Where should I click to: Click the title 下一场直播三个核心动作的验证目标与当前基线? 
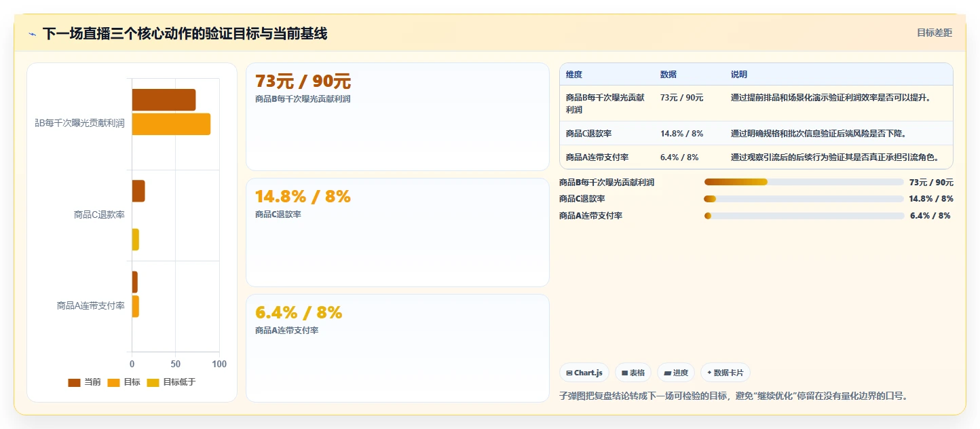tap(185, 34)
